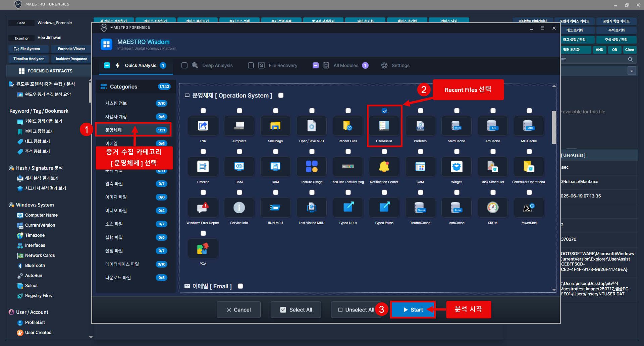Open Computer Name in Windows System tree

click(41, 215)
